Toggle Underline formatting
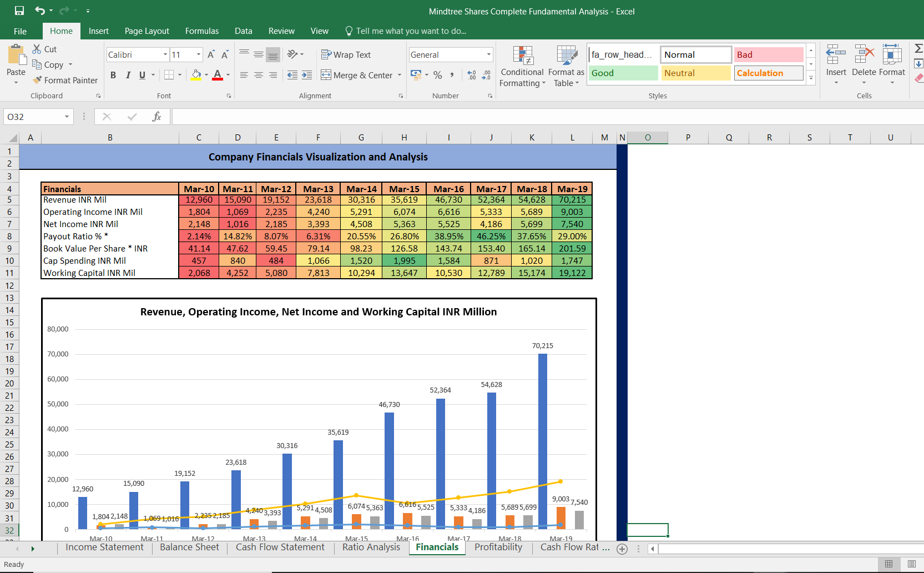 point(143,75)
